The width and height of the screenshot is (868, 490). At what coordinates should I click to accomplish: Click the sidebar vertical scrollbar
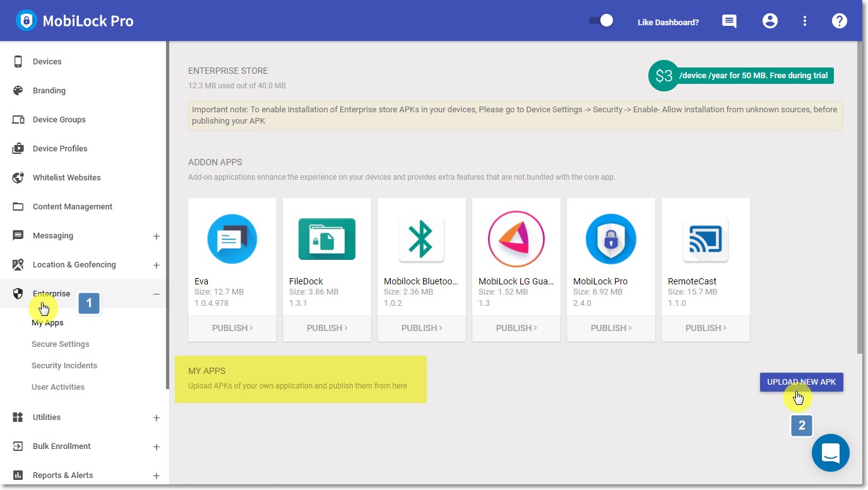[167, 214]
